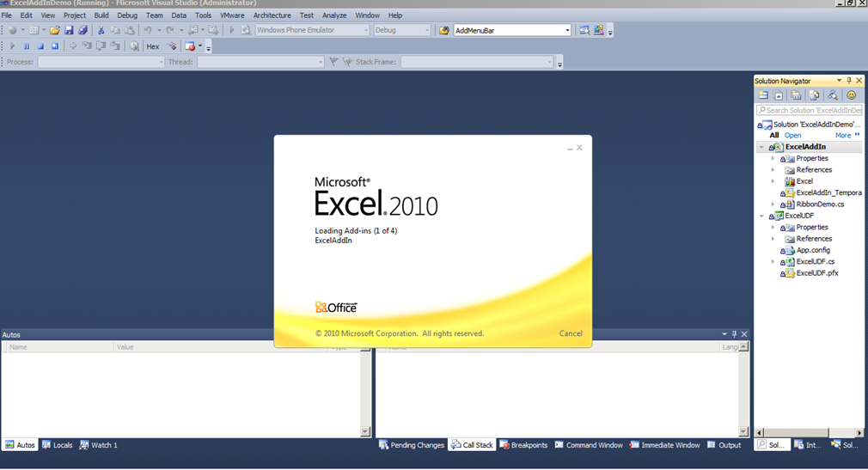
Task: Expand the Excel node under ExcelAddIn
Action: tap(773, 181)
